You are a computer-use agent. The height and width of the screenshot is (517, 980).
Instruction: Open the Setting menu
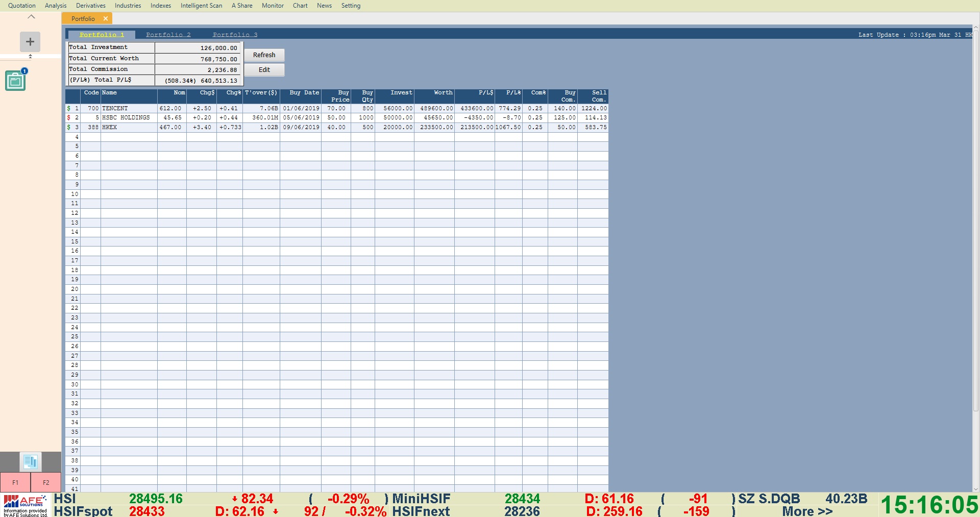(351, 6)
